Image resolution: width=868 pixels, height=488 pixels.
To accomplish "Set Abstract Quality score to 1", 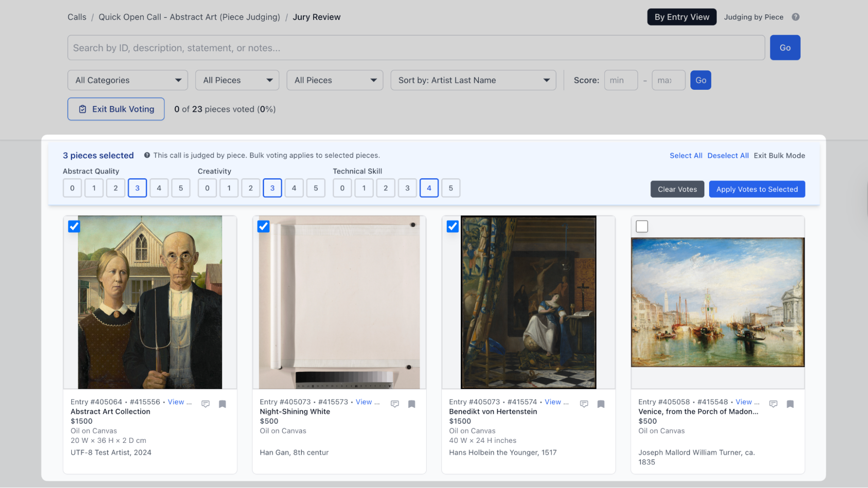I will pyautogui.click(x=94, y=188).
